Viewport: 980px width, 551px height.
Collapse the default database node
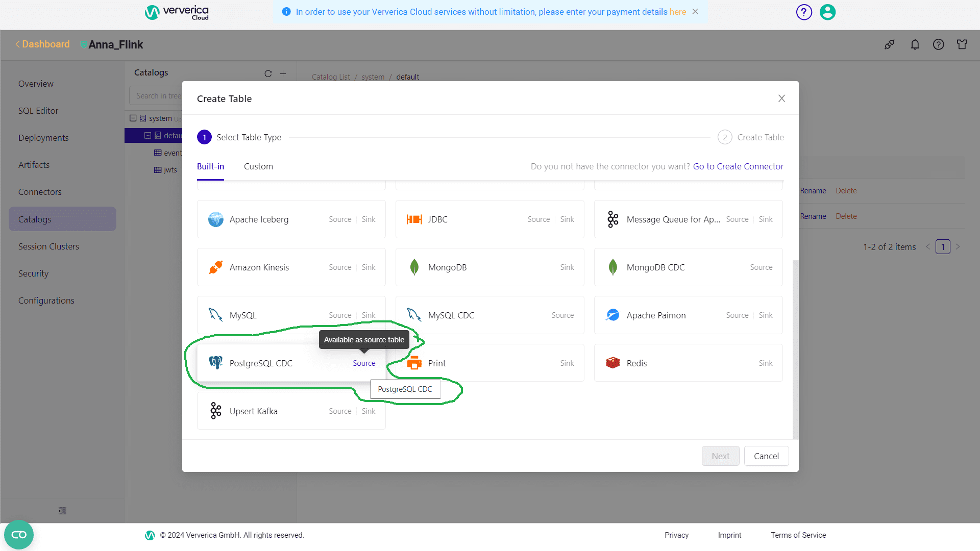coord(148,135)
